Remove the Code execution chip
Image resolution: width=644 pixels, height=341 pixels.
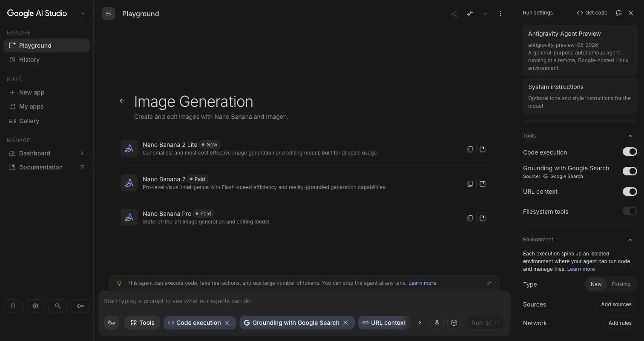227,323
